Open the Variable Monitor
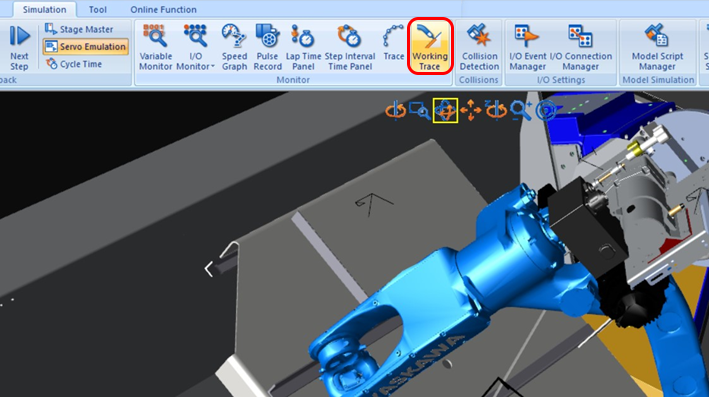709x397 pixels. point(155,47)
